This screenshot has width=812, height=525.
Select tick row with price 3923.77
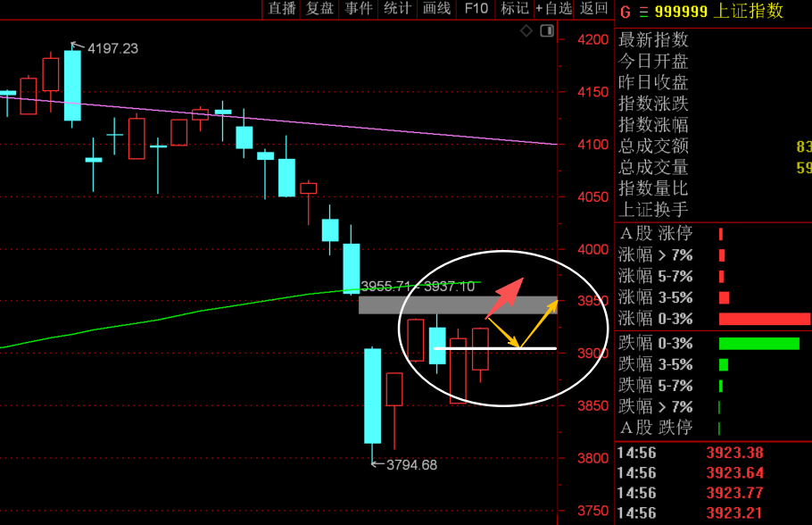714,494
